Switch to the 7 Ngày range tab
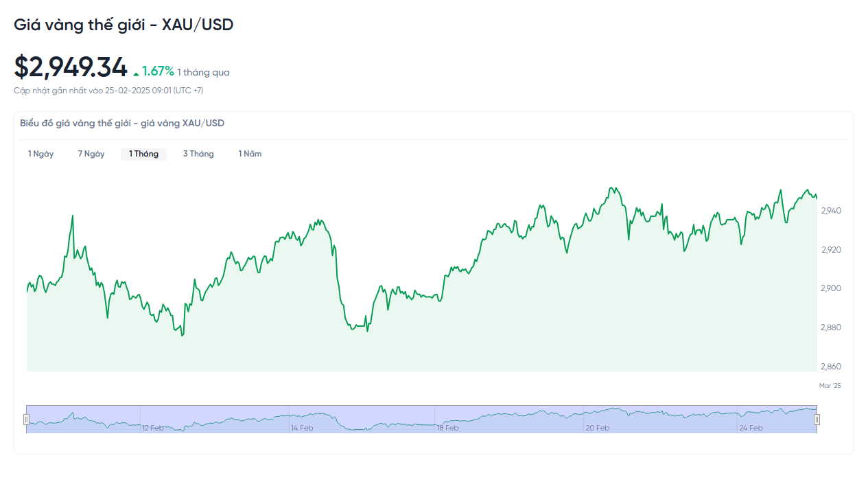Viewport: 868px width, 482px height. pyautogui.click(x=91, y=154)
